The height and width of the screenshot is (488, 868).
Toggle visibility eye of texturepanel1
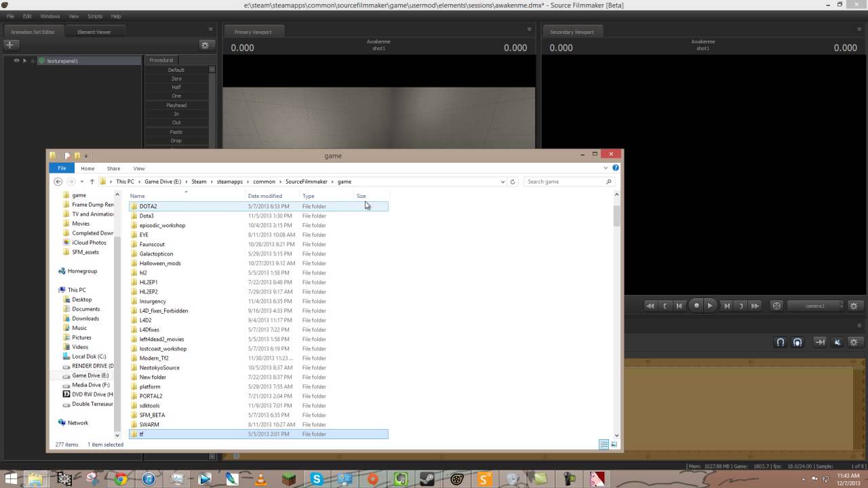(x=16, y=60)
